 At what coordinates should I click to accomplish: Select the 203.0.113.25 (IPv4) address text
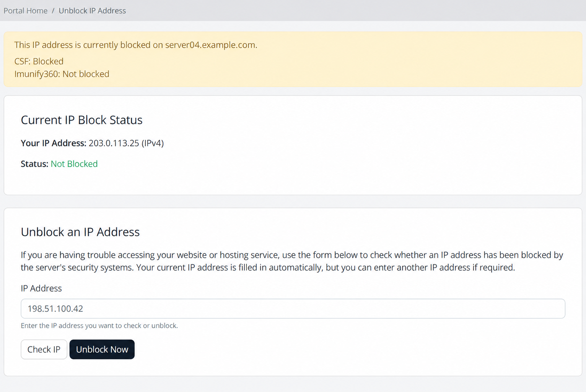coord(126,143)
